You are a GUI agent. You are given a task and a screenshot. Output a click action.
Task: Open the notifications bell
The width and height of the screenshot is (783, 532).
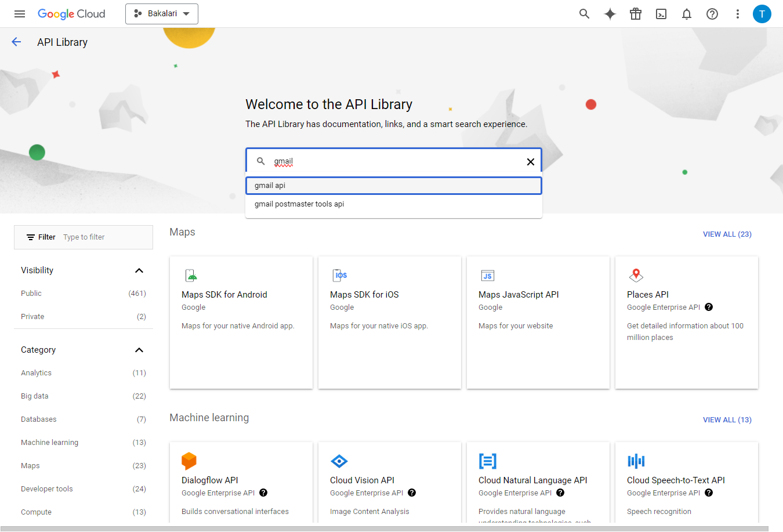click(x=687, y=14)
